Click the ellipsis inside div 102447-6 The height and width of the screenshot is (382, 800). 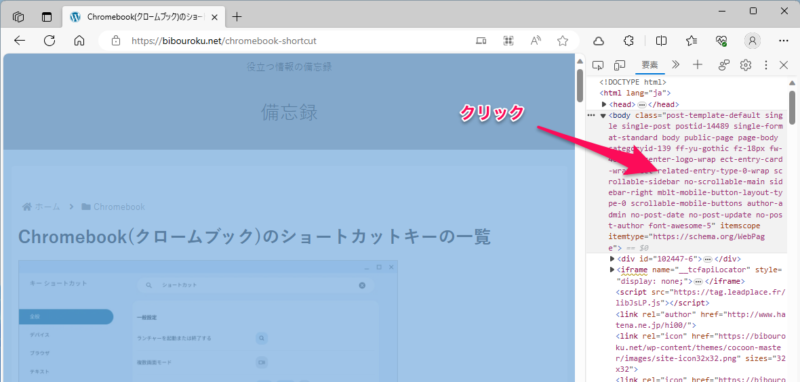708,259
